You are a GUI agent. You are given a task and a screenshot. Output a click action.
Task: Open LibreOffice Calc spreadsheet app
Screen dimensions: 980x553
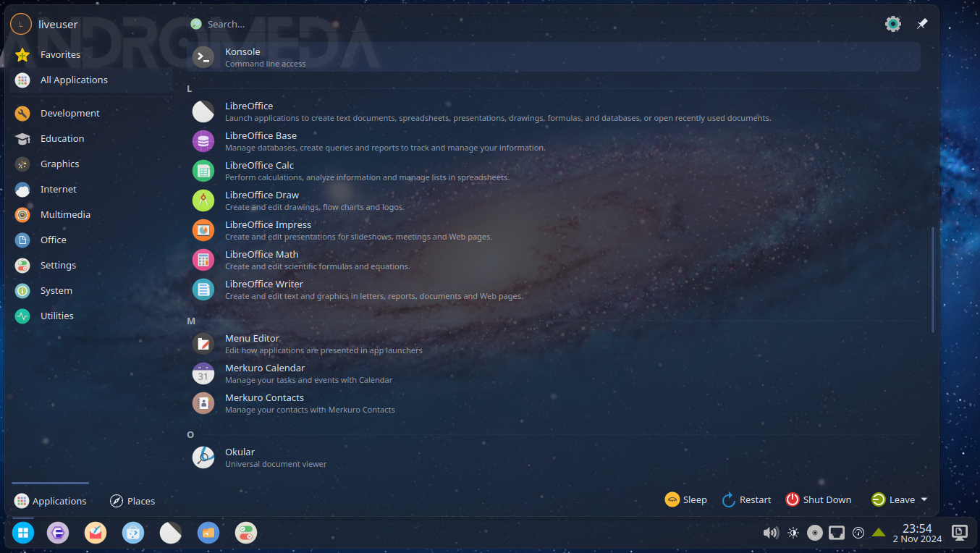(x=554, y=171)
